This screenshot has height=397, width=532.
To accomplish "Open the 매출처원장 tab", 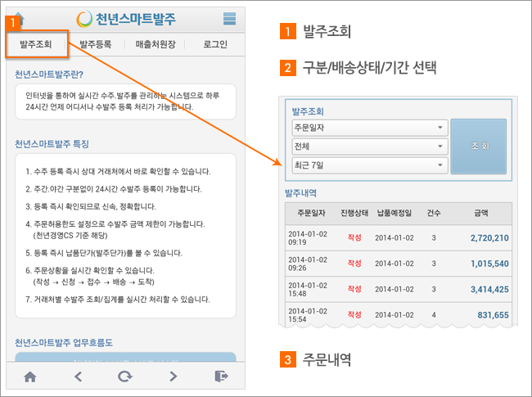I will pos(156,44).
